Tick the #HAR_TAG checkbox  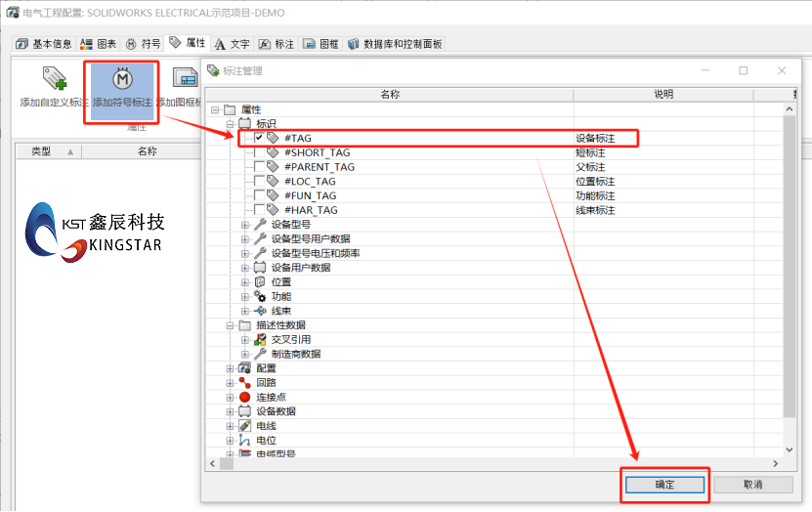tap(259, 210)
